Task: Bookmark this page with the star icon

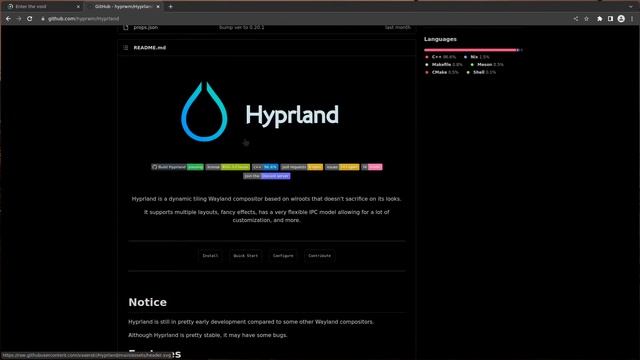Action: click(x=587, y=19)
